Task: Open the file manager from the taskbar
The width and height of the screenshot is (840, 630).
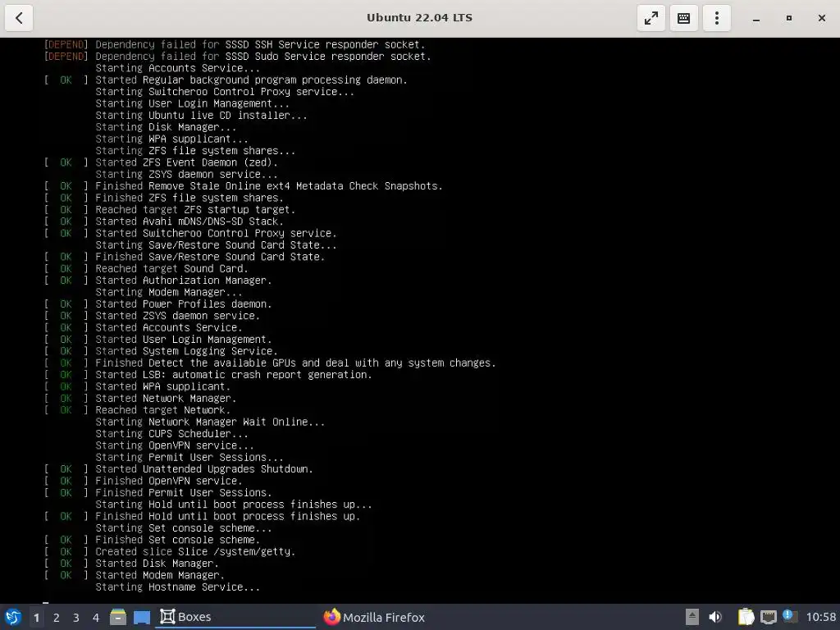Action: click(118, 617)
